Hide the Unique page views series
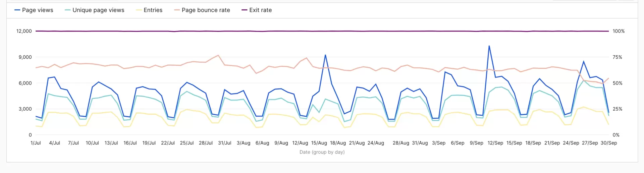Screen dimensions: 644x173 tap(95, 10)
